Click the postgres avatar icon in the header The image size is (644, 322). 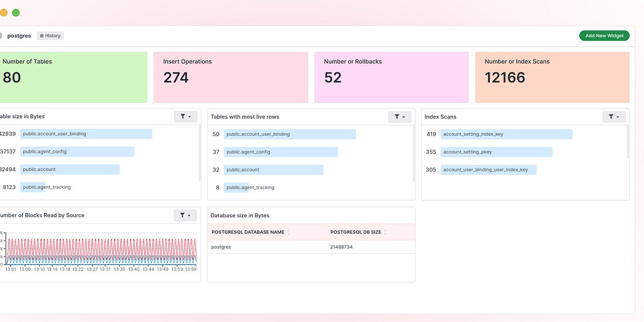(2, 35)
